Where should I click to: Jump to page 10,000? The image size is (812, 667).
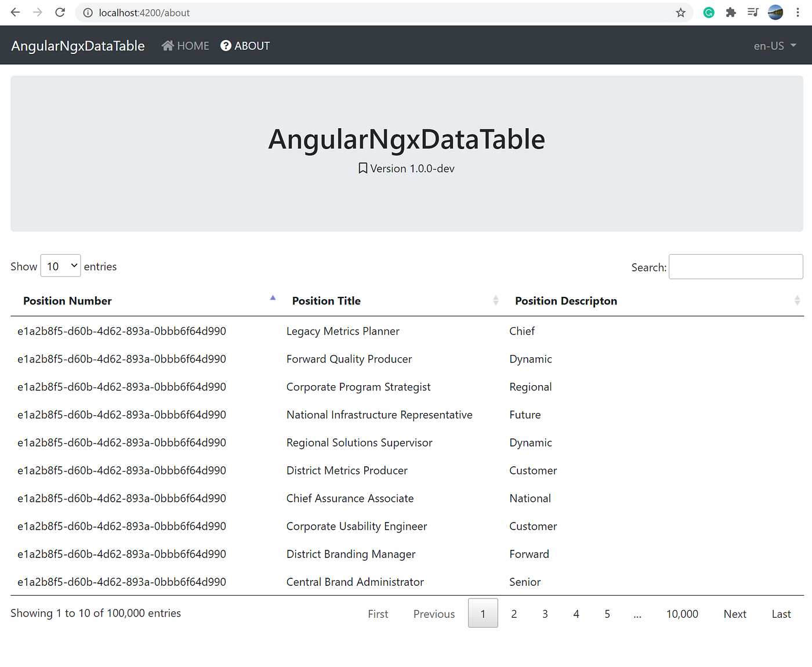coord(682,613)
